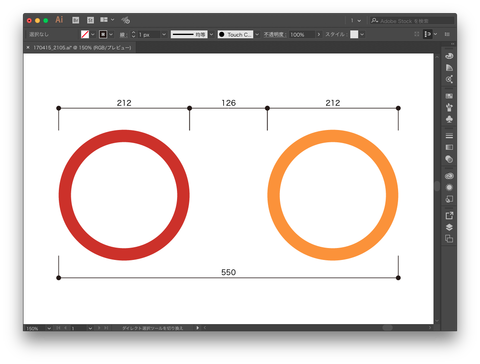480x364 pixels.
Task: Click the Adobe Stock search field
Action: click(412, 21)
